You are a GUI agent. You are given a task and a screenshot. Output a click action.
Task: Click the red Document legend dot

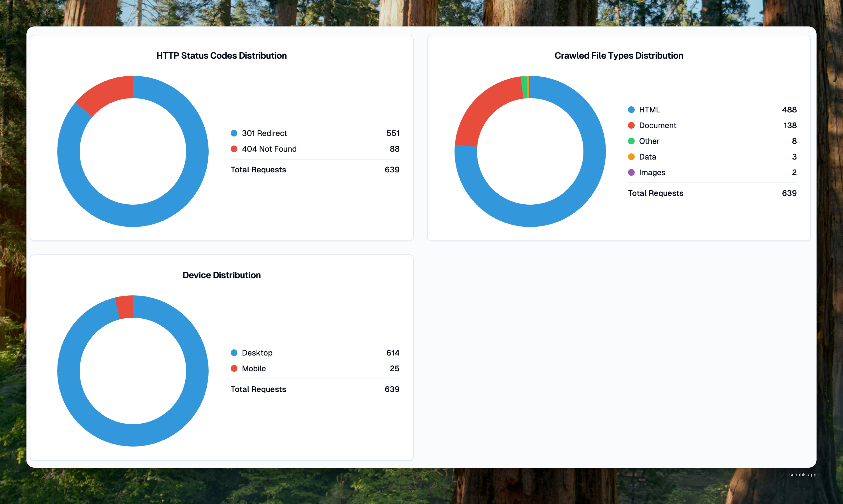631,125
